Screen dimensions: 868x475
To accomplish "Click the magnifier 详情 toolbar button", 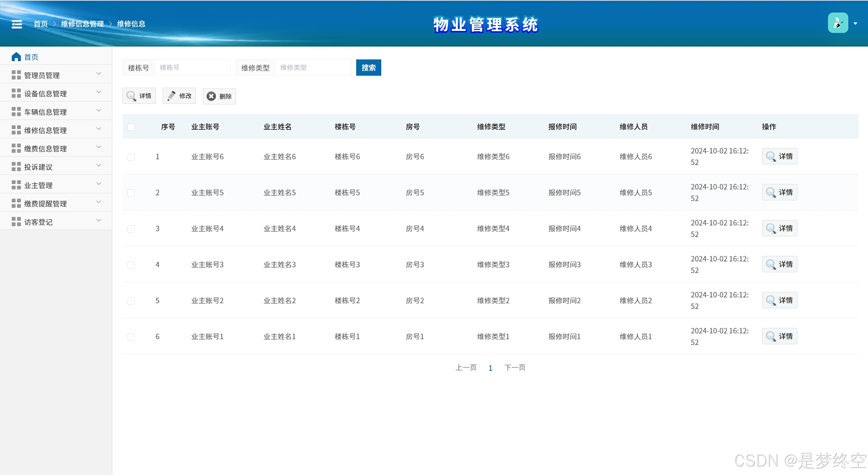I will tap(139, 96).
